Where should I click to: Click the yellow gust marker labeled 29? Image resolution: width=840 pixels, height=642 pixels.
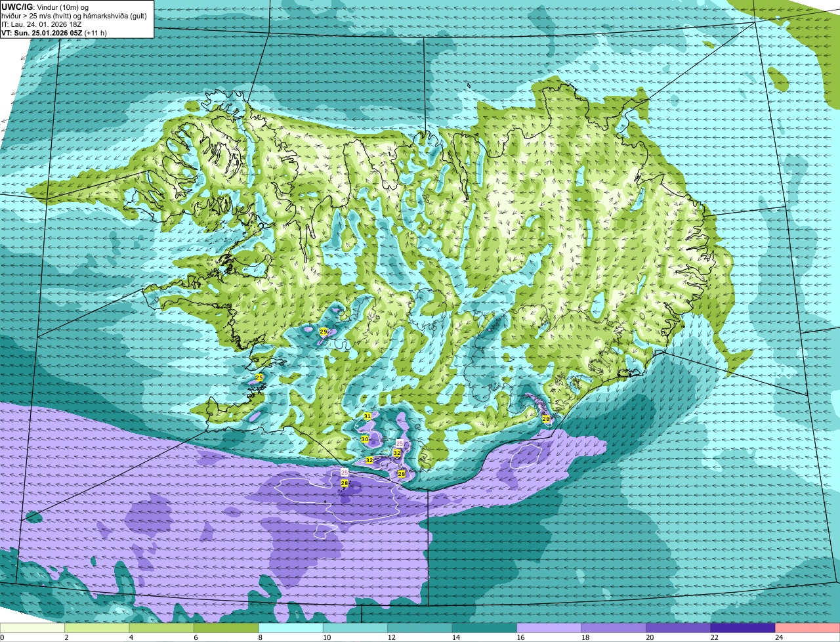[323, 332]
